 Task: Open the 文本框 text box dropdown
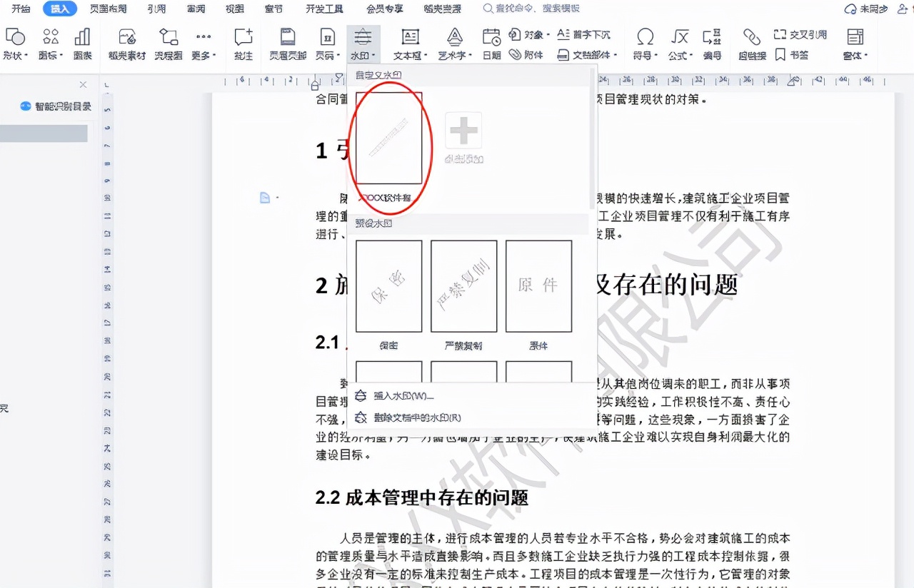click(411, 44)
